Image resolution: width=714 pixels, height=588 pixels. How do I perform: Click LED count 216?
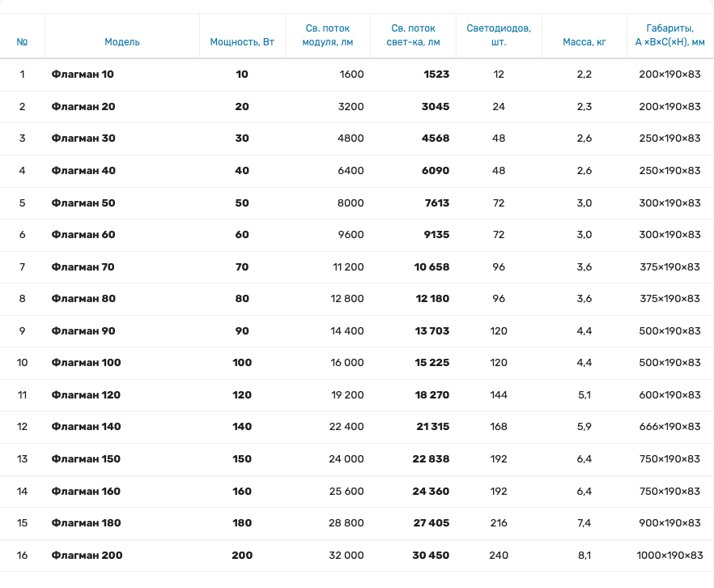[499, 523]
